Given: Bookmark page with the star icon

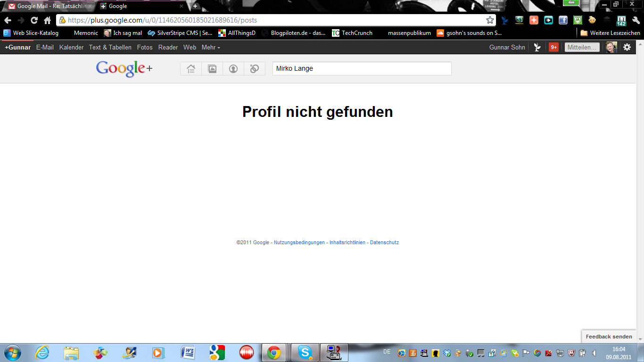Looking at the screenshot, I should tap(490, 20).
